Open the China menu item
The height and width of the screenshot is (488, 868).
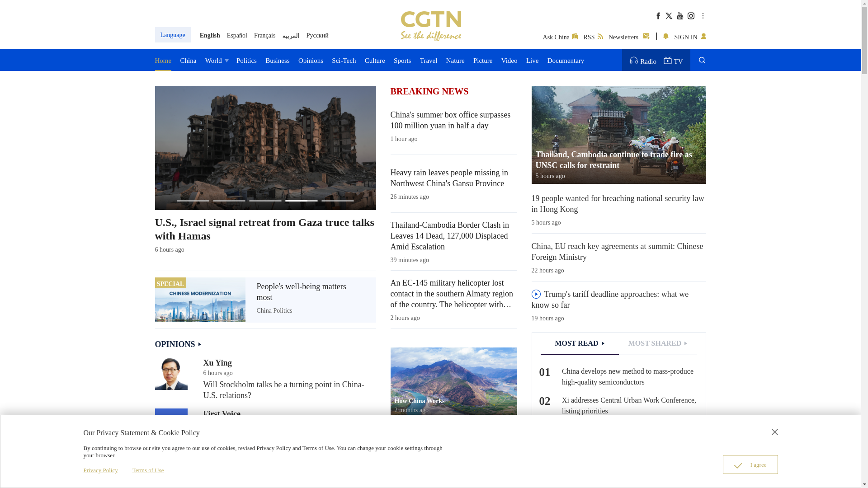(188, 61)
